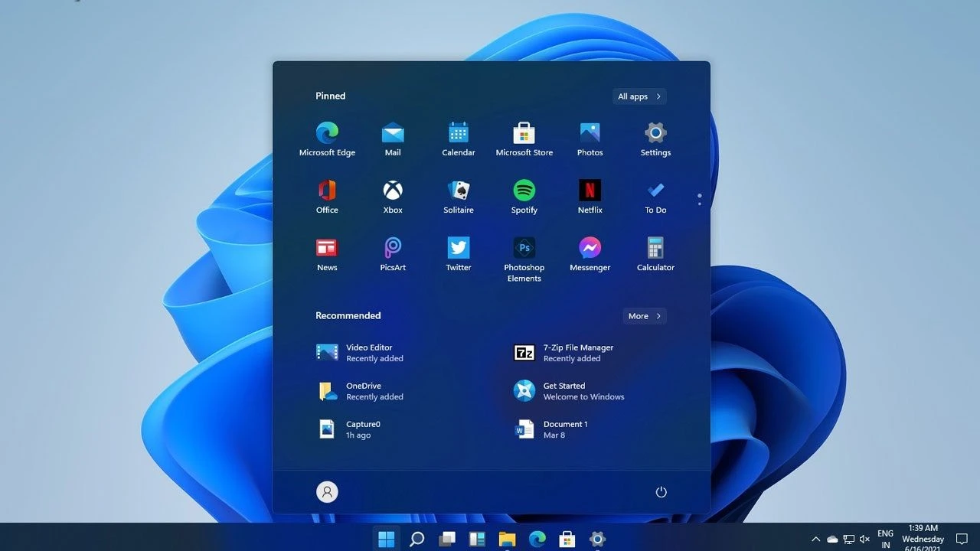Open Microsoft Edge from pinned apps
980x551 pixels.
327,133
